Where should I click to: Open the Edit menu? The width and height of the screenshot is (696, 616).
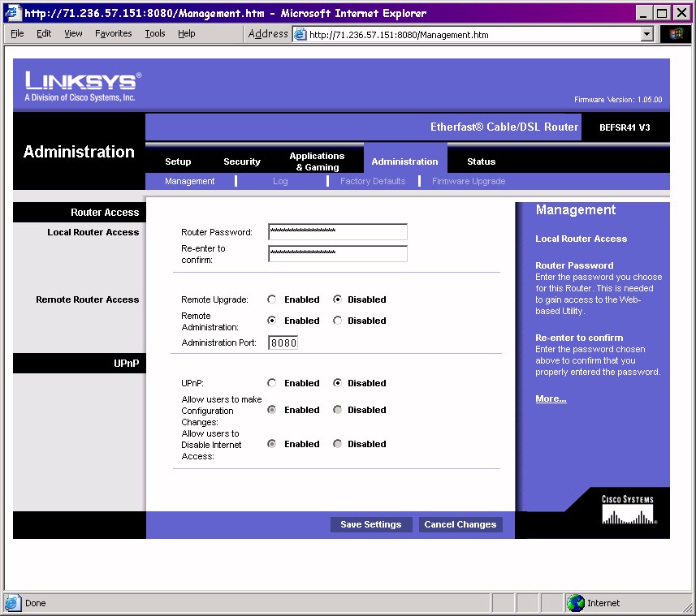[44, 34]
